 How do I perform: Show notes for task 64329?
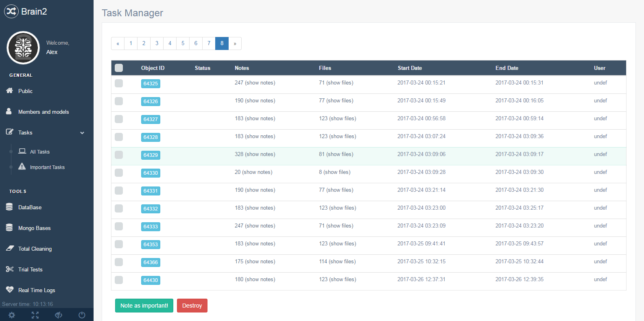click(x=260, y=154)
